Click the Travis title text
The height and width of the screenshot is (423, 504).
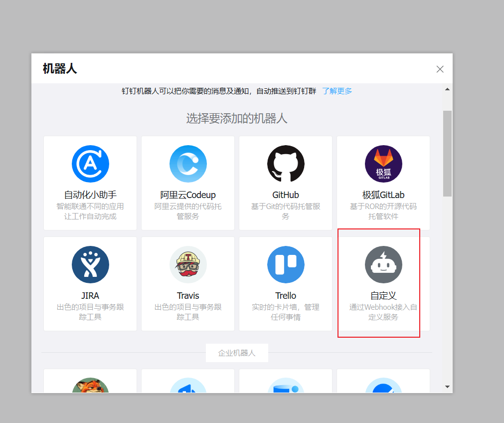(x=188, y=296)
